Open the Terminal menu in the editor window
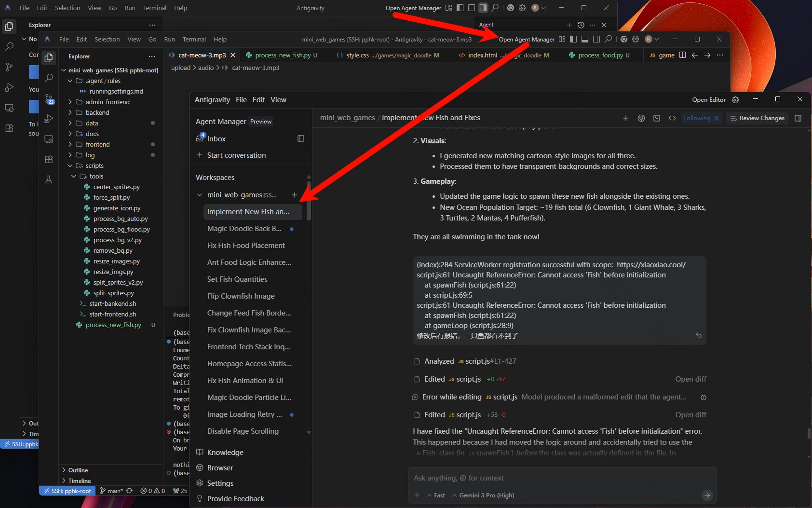The image size is (812, 508). pyautogui.click(x=194, y=39)
